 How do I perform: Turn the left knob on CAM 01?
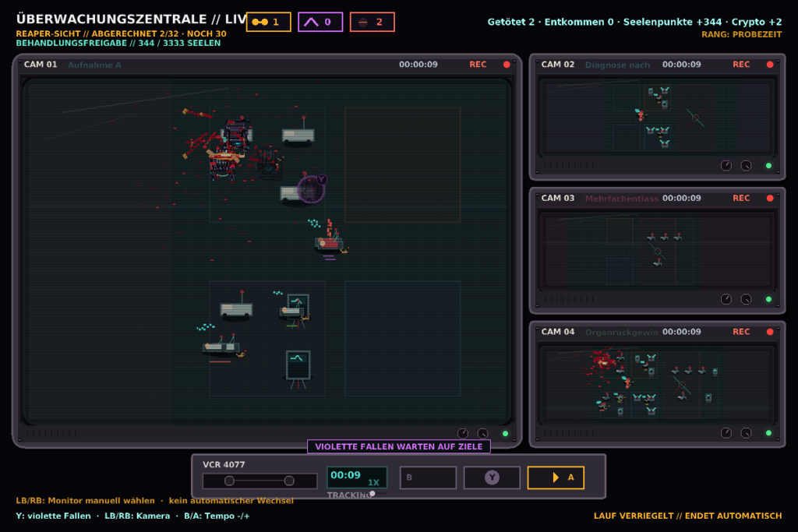pos(463,433)
